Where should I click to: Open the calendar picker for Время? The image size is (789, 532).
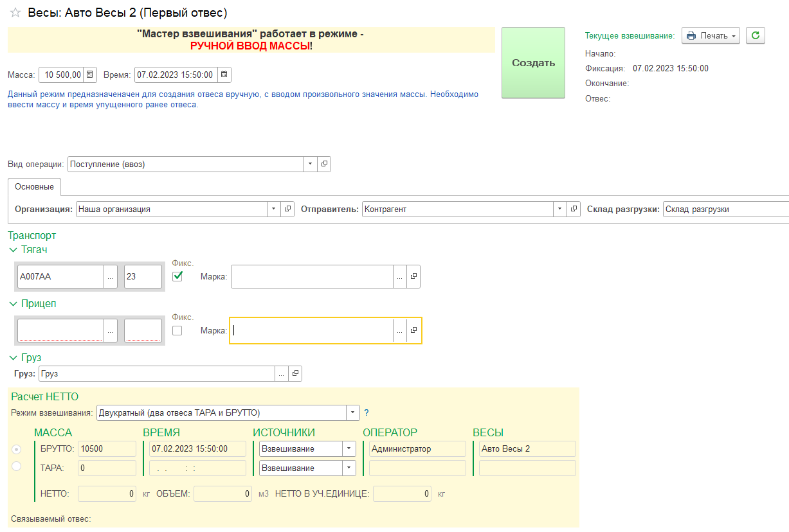224,75
